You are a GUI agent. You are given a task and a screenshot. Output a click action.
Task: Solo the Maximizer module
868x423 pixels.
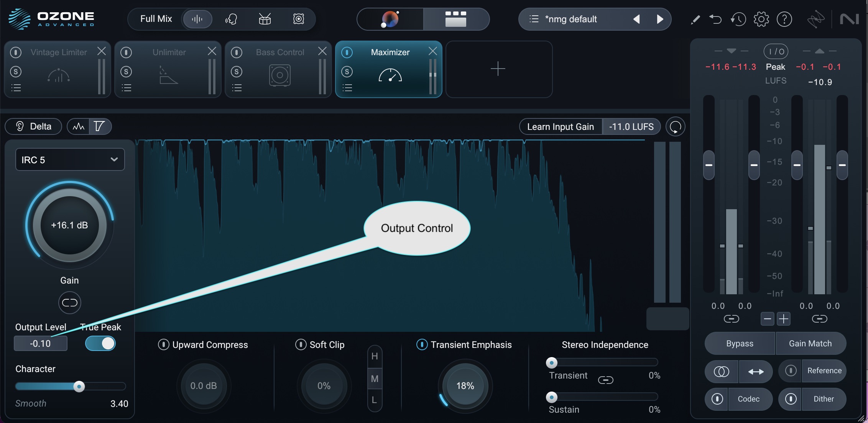(x=347, y=72)
